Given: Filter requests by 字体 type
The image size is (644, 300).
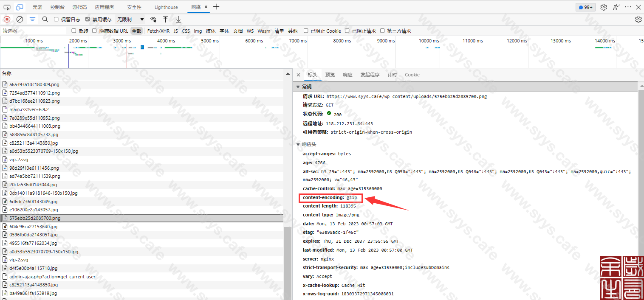Looking at the screenshot, I should point(224,31).
